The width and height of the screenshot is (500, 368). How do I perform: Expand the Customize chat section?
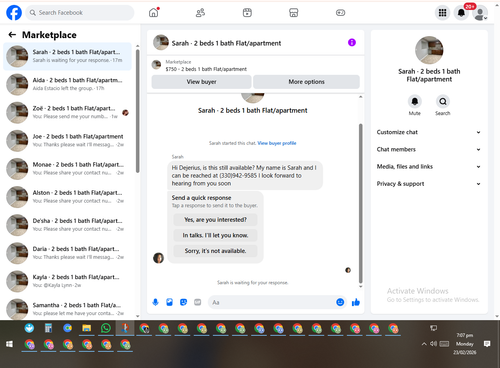(429, 132)
